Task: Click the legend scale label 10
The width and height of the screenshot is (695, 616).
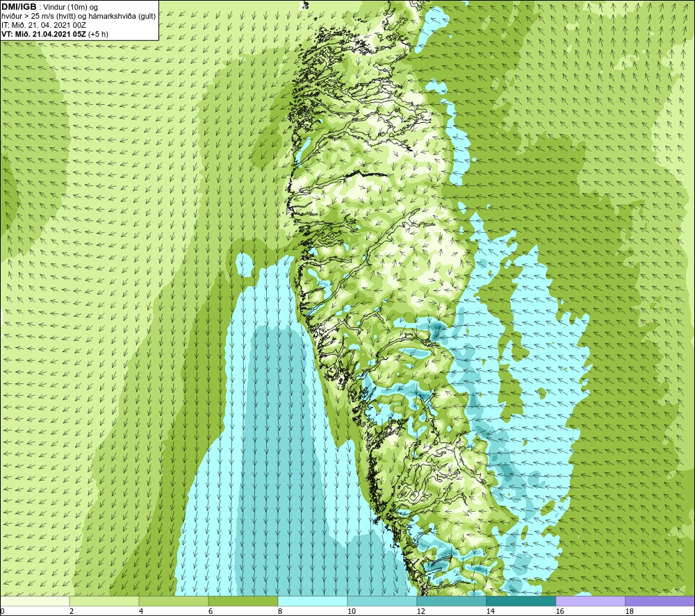Action: pyautogui.click(x=352, y=612)
